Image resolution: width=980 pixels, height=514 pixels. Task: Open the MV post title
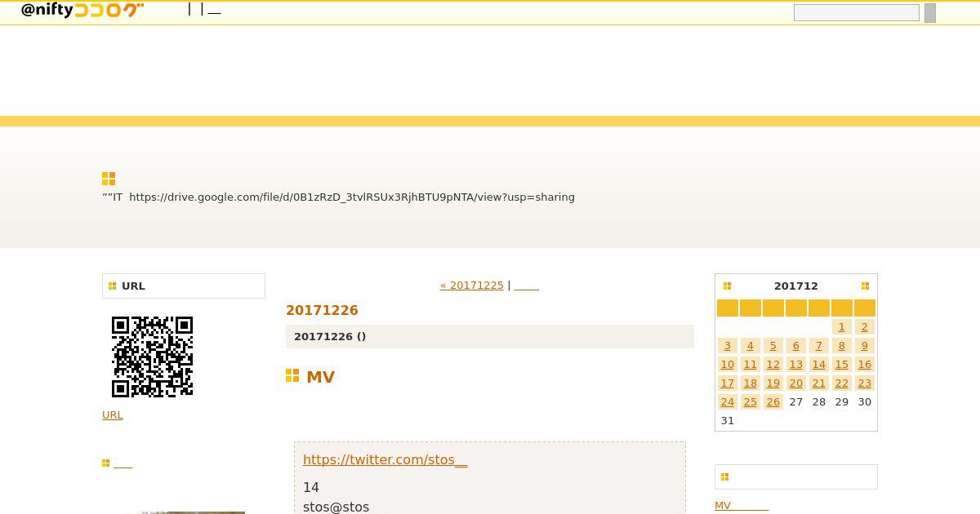pos(320,377)
